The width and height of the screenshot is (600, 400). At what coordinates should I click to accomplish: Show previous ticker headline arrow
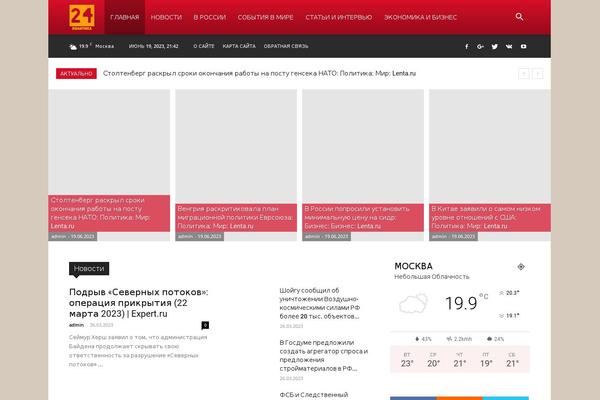coord(524,74)
